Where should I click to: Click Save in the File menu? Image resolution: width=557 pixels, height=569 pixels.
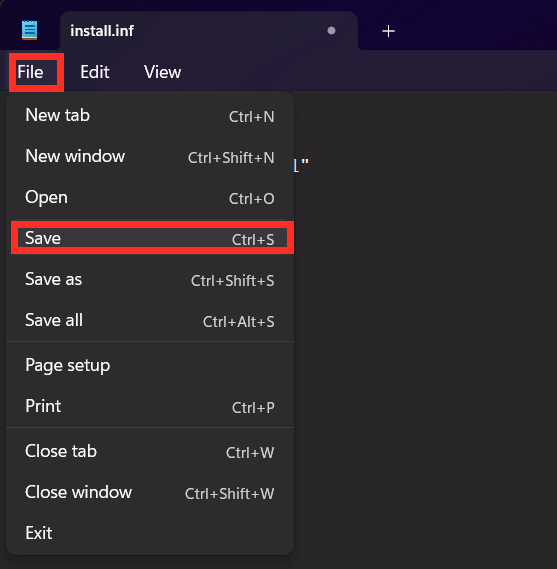tap(152, 238)
